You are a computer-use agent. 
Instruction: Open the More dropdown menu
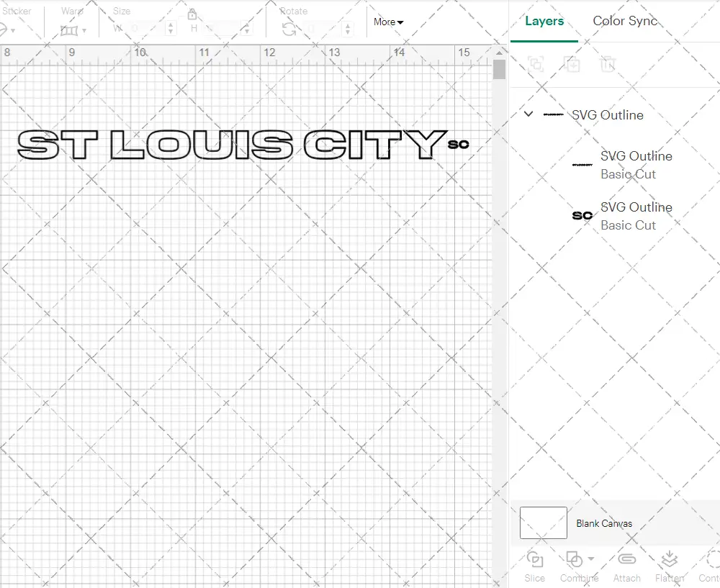388,22
